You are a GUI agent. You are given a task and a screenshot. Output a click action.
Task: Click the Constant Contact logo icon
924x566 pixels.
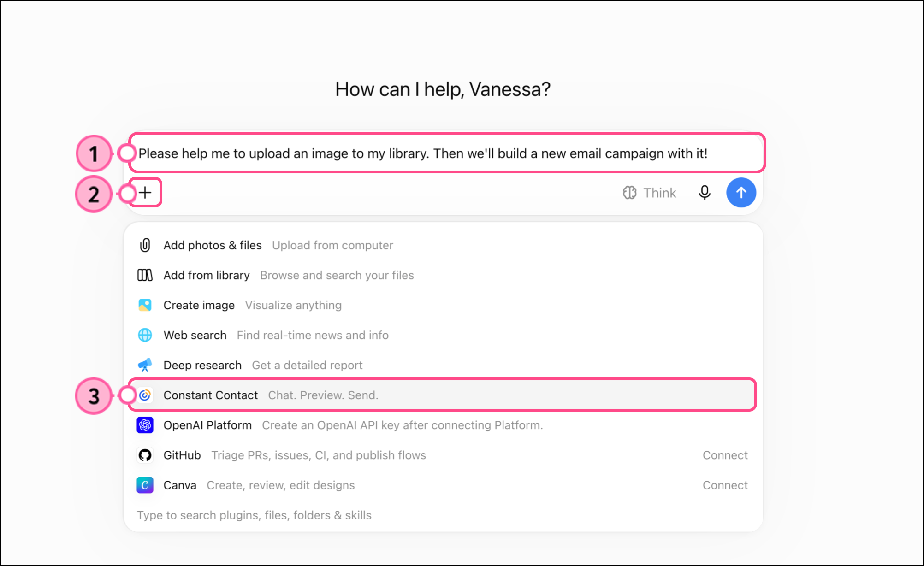point(145,395)
